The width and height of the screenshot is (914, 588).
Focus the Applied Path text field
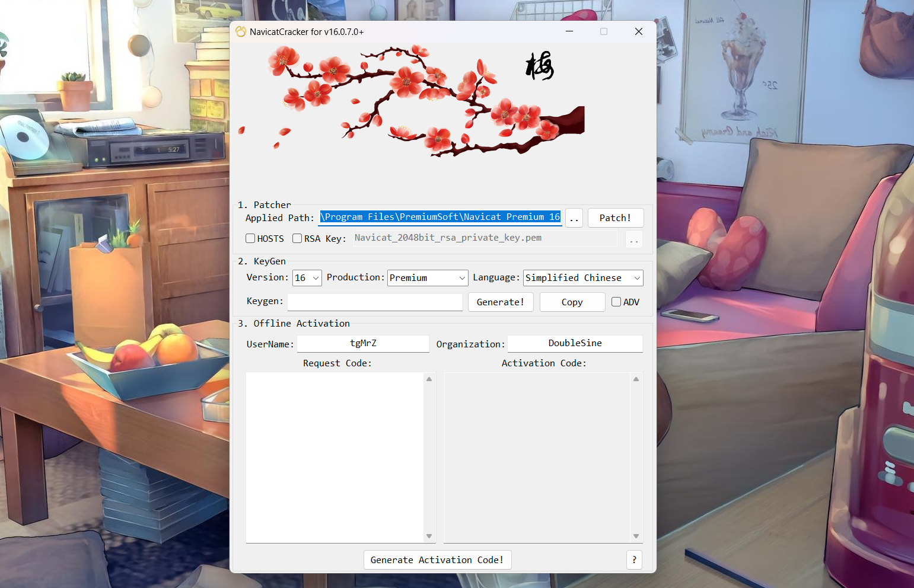[440, 218]
